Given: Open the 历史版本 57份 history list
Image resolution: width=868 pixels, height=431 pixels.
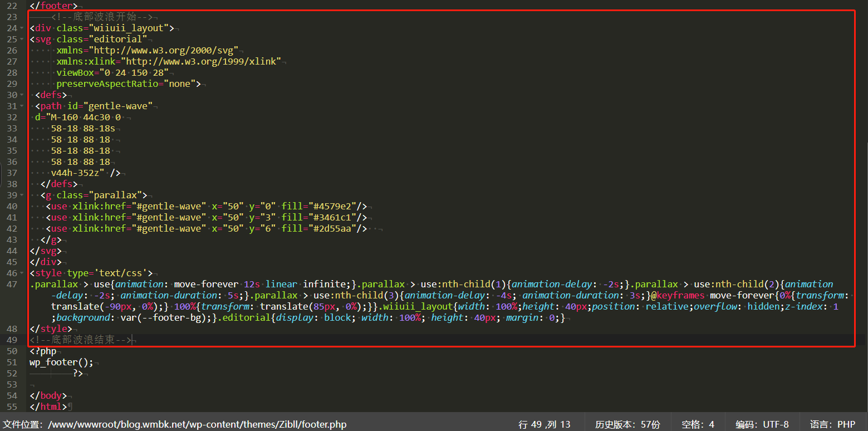Looking at the screenshot, I should click(627, 424).
